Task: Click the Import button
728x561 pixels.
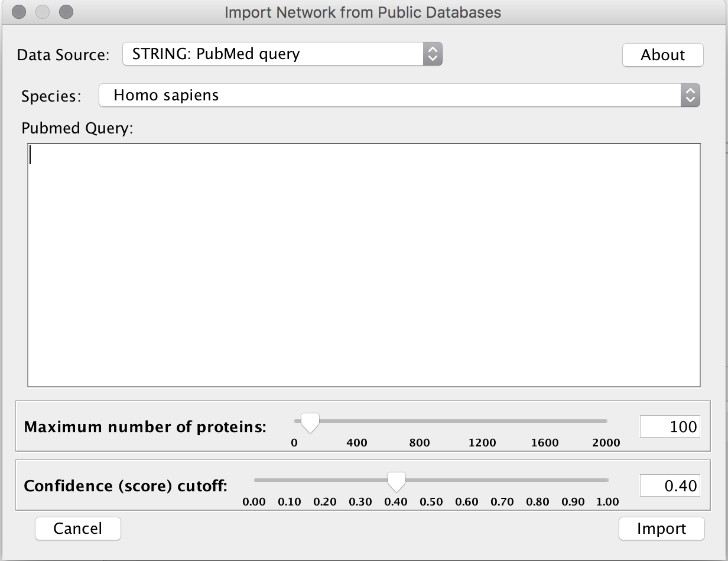Action: [661, 529]
